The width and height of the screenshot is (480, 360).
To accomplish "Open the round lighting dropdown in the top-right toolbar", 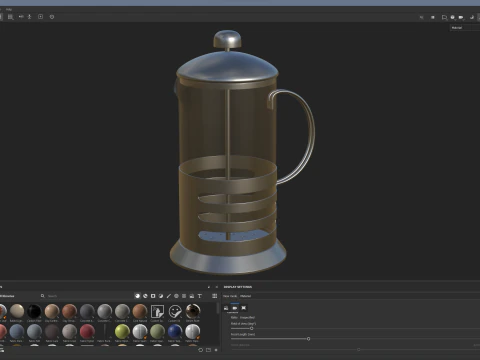I will pyautogui.click(x=453, y=17).
